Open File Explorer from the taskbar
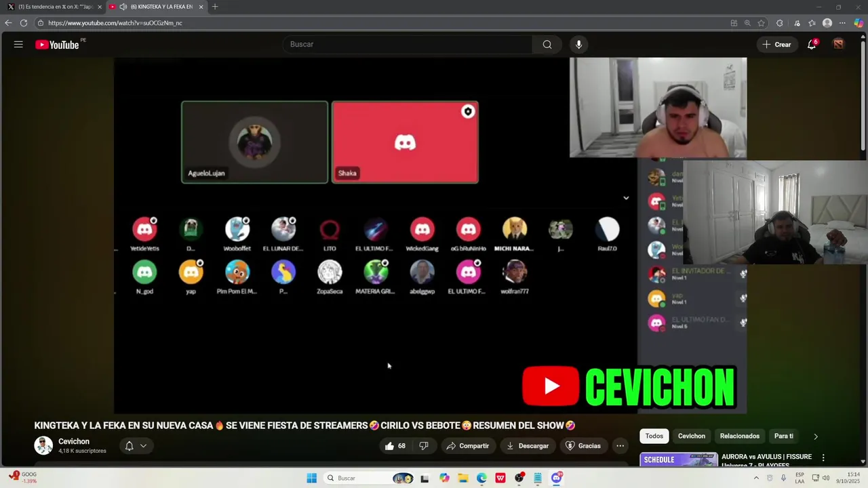The width and height of the screenshot is (868, 488). (x=463, y=478)
